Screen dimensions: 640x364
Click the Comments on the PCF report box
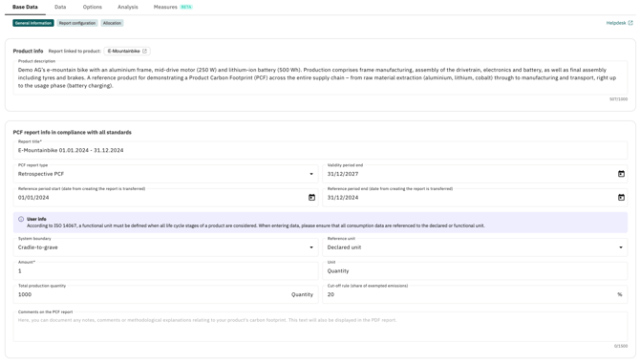(320, 327)
